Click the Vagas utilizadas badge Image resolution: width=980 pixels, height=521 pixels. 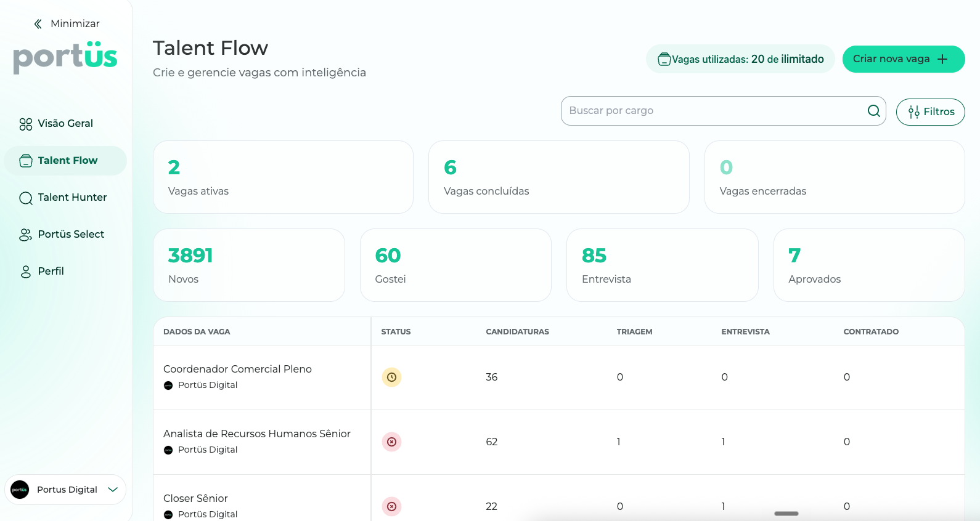point(740,59)
